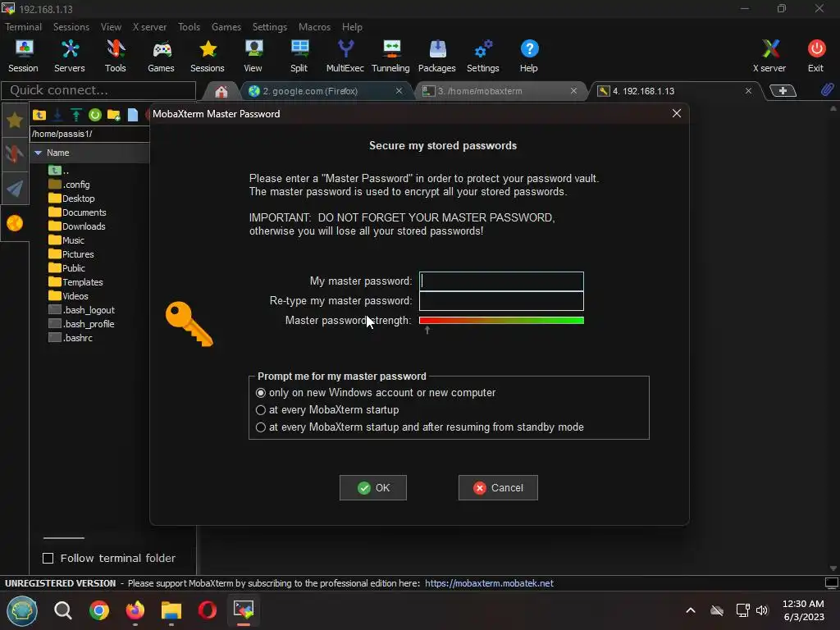The image size is (840, 630).
Task: Switch to the google.com (Firefox) tab
Action: [x=322, y=91]
